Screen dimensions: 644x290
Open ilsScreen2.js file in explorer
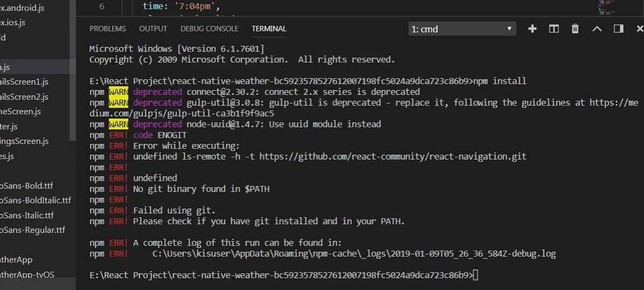24,97
